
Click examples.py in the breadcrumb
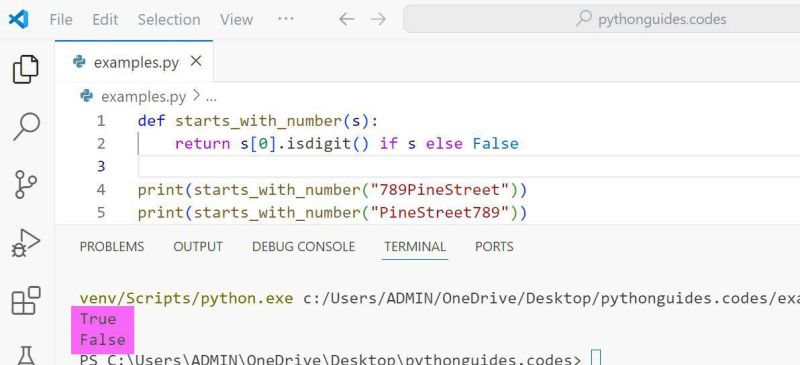(143, 96)
